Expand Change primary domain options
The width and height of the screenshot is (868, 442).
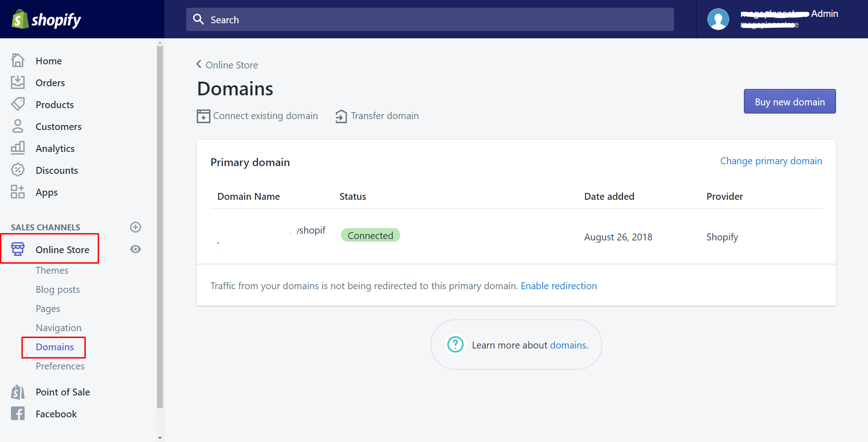coord(770,161)
